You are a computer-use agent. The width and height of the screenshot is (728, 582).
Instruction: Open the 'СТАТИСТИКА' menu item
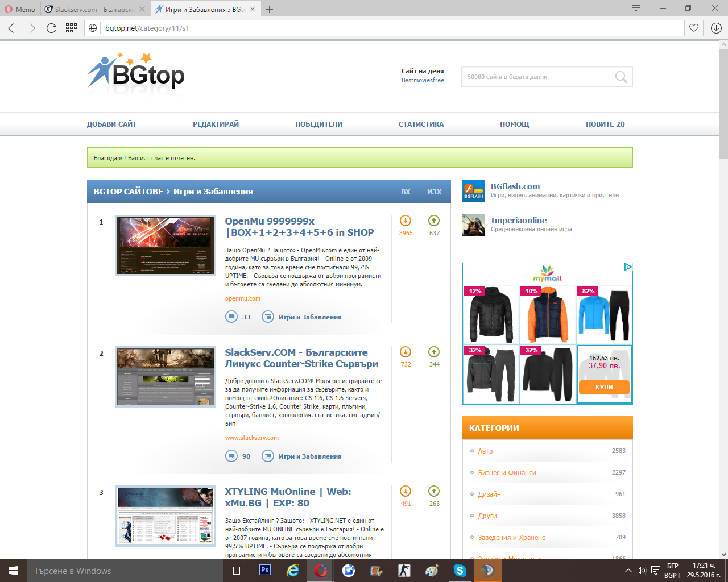pos(421,124)
